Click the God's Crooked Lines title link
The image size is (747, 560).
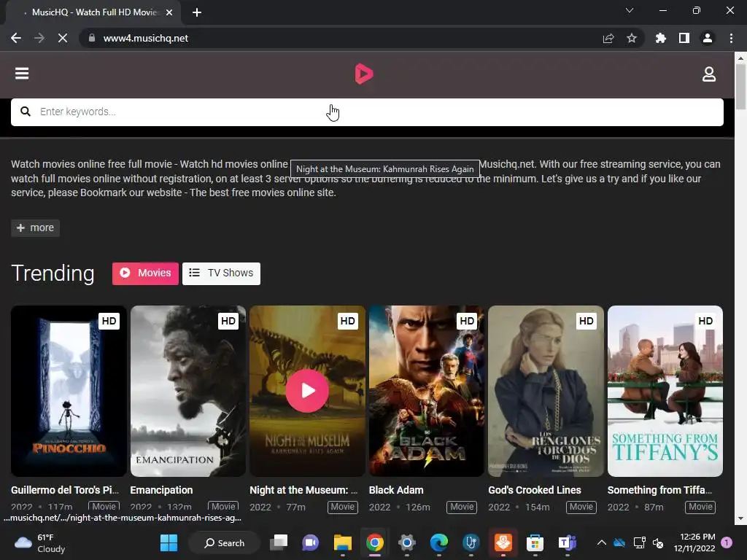click(535, 490)
